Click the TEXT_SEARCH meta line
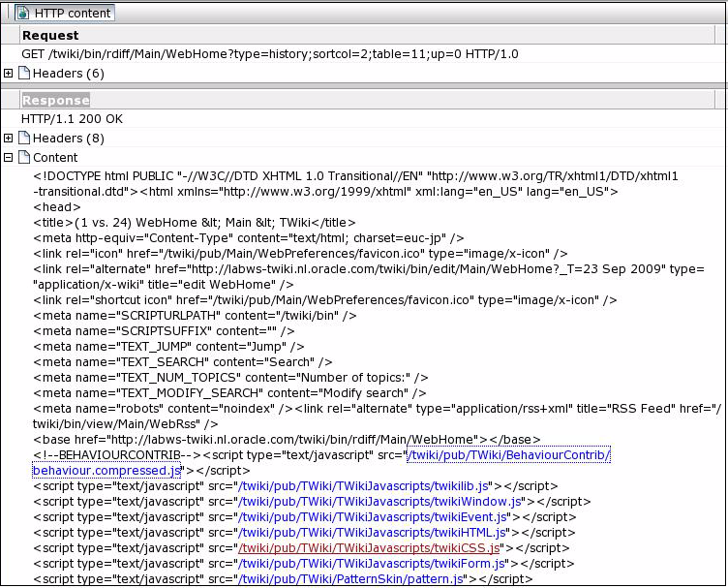Image resolution: width=728 pixels, height=588 pixels. point(182,362)
